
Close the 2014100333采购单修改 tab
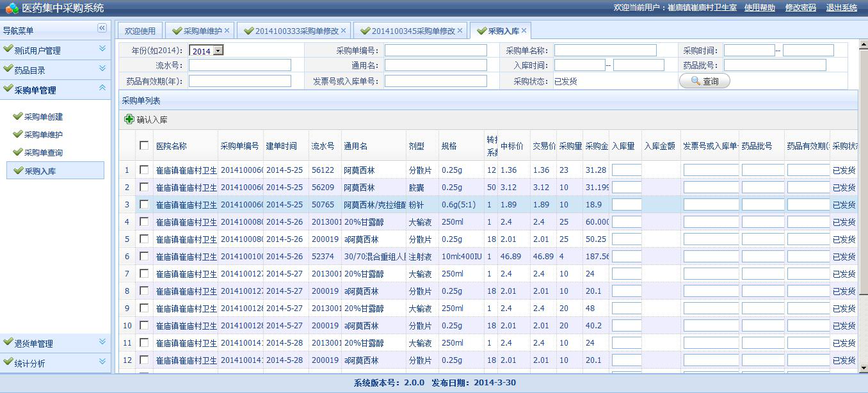(x=343, y=30)
